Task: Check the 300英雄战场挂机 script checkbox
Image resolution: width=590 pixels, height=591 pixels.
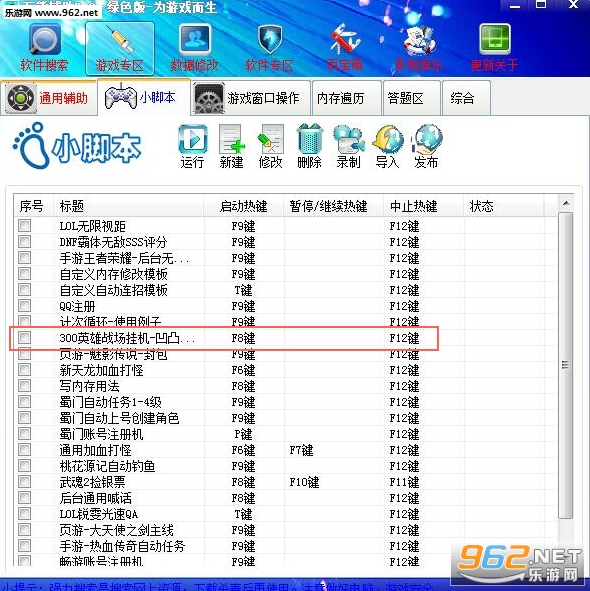Action: click(x=25, y=338)
